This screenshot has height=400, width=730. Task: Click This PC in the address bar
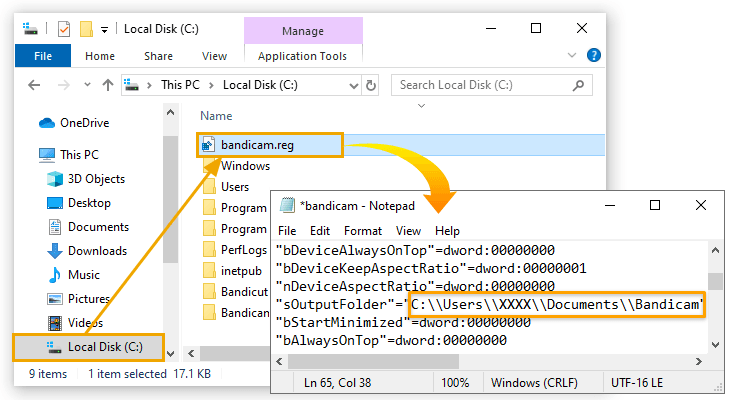tap(180, 85)
